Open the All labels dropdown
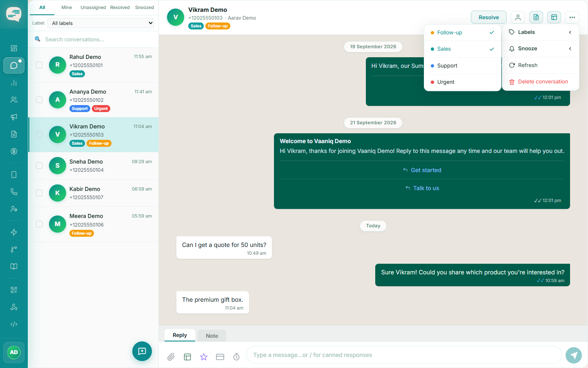Screen dimensions: 588x368 [102, 23]
